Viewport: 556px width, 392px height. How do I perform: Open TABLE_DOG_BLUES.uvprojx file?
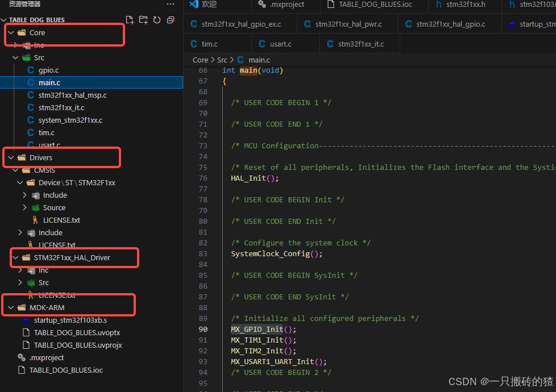(x=78, y=345)
